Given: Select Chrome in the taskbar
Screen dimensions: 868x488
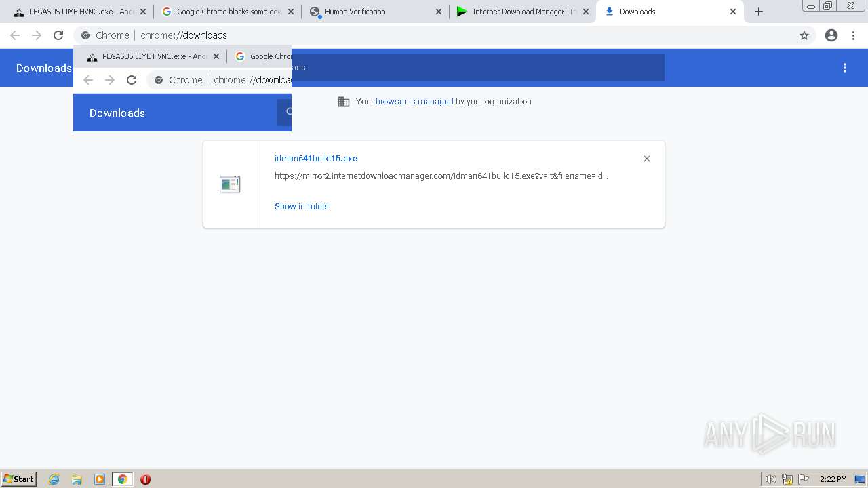Looking at the screenshot, I should 123,479.
